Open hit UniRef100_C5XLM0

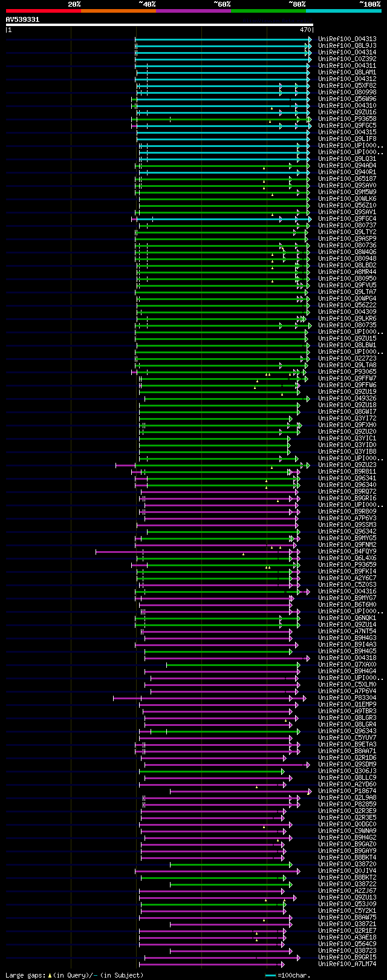click(347, 685)
